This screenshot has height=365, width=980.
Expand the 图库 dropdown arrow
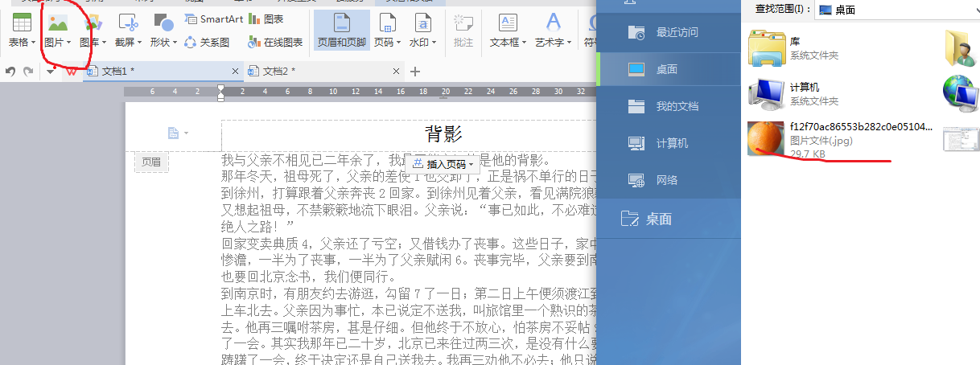(104, 43)
